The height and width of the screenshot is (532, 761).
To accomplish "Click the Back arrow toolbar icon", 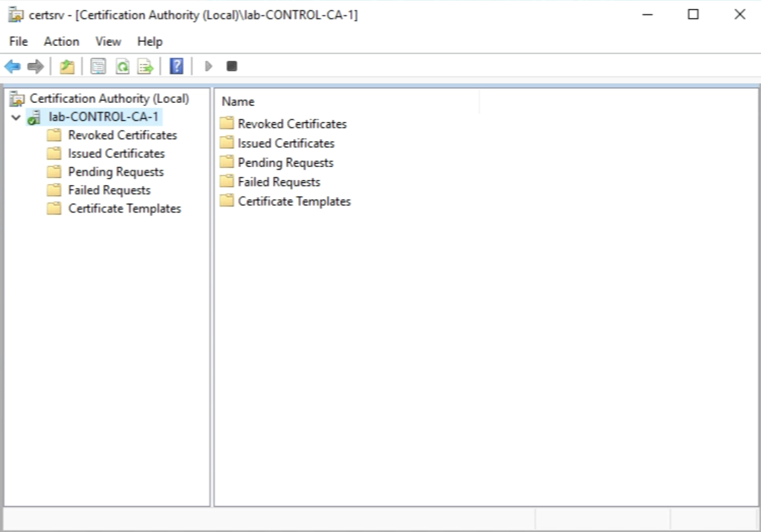I will [x=12, y=66].
